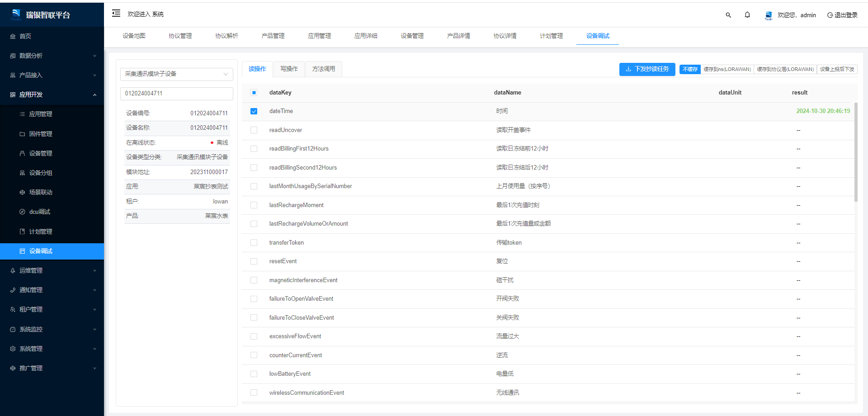Click the table vertical scrollbar thumb

[856, 152]
